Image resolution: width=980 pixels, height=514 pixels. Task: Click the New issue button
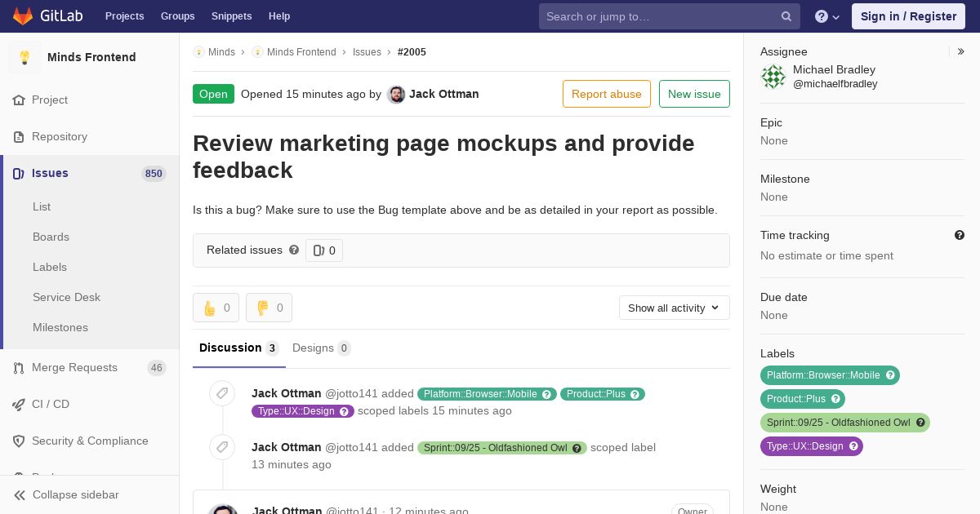click(694, 94)
